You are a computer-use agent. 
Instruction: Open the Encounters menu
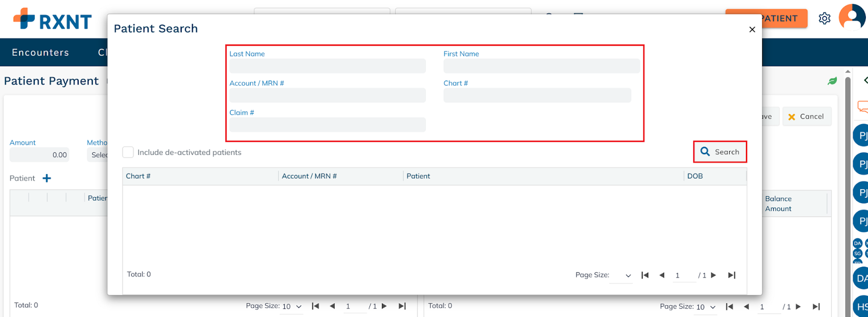pyautogui.click(x=41, y=53)
